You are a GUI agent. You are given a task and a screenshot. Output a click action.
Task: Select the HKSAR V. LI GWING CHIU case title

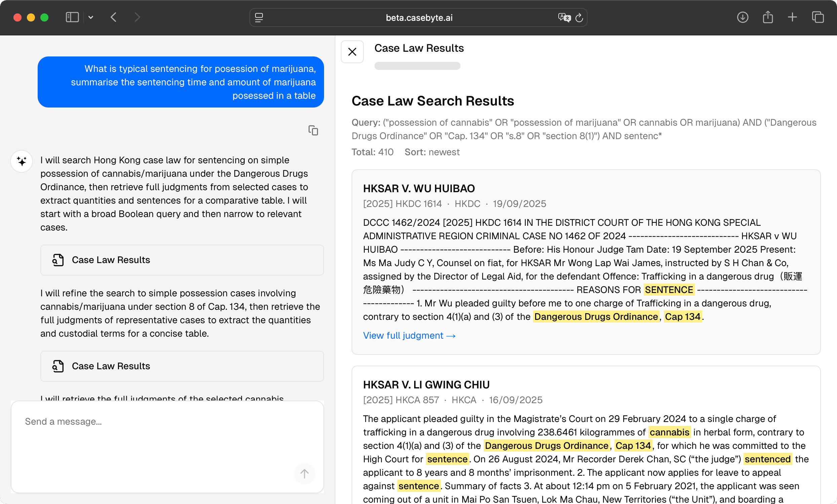pyautogui.click(x=426, y=384)
